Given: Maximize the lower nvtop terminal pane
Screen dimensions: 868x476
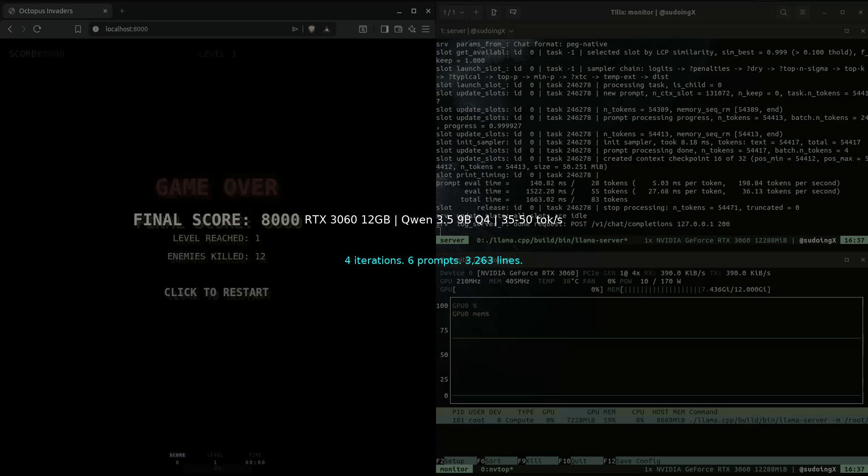Looking at the screenshot, I should coord(846,260).
